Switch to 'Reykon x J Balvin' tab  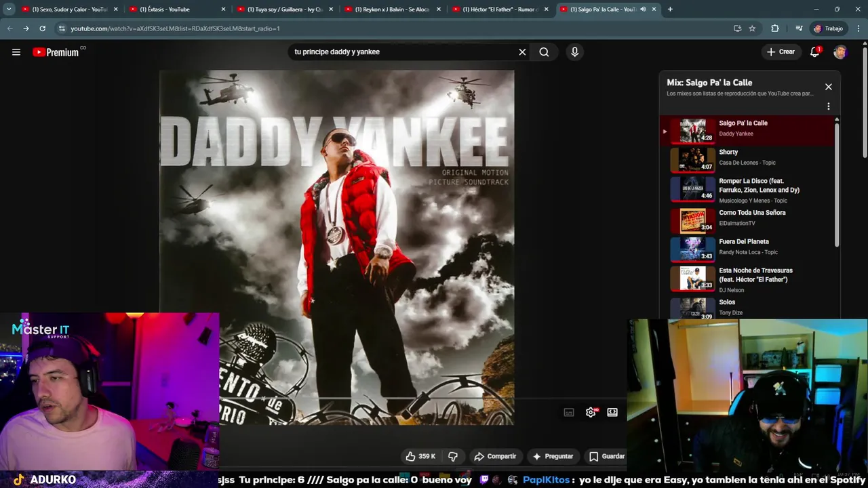[392, 9]
